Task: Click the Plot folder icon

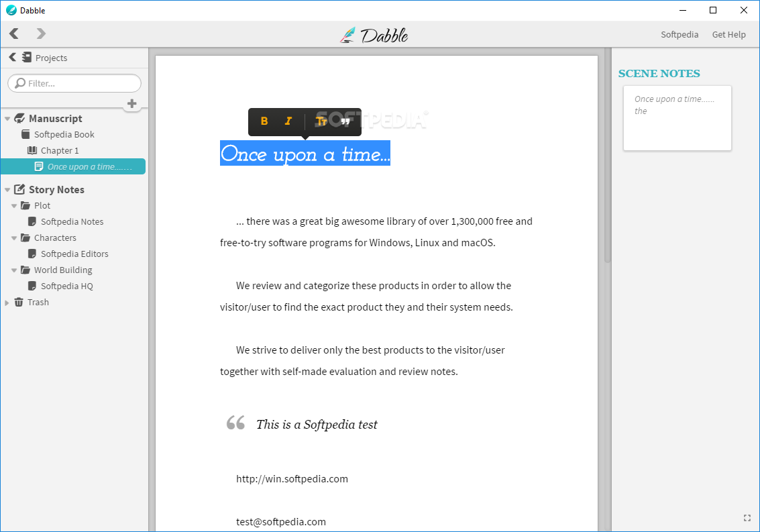Action: point(25,206)
